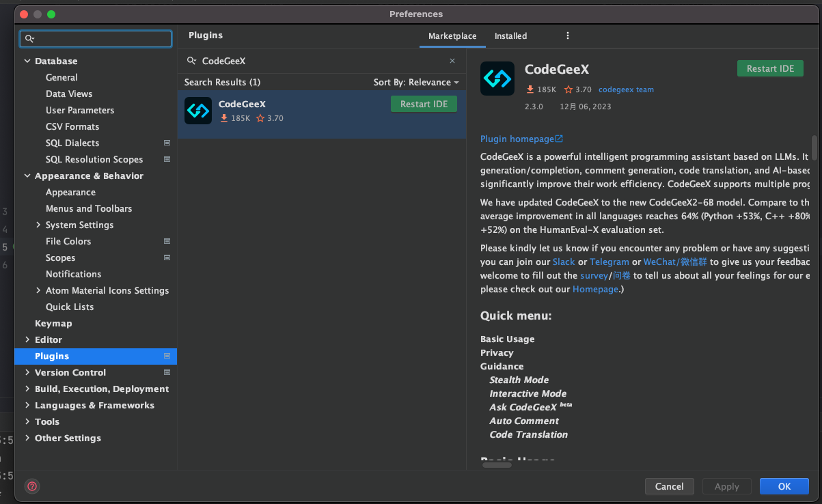Switch to the Marketplace tab
The image size is (822, 504).
[x=452, y=36]
